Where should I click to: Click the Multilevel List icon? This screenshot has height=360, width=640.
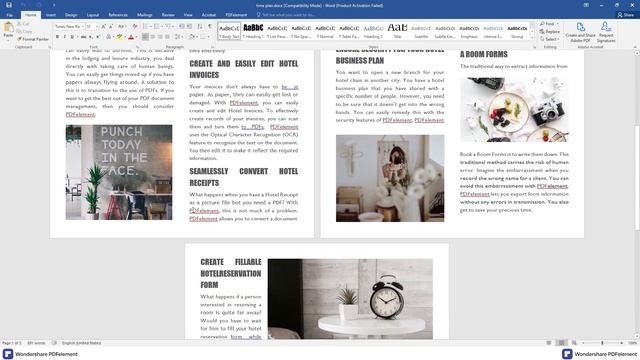click(168, 27)
